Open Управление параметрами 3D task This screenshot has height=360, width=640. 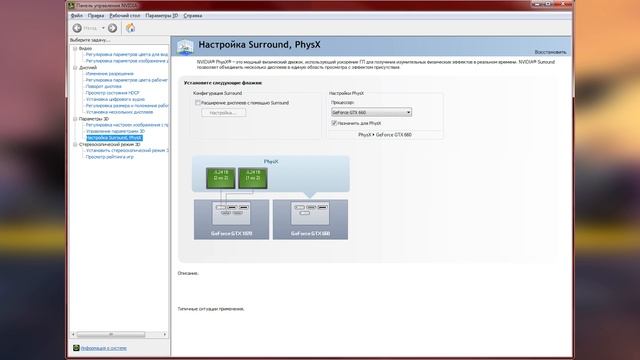point(116,131)
